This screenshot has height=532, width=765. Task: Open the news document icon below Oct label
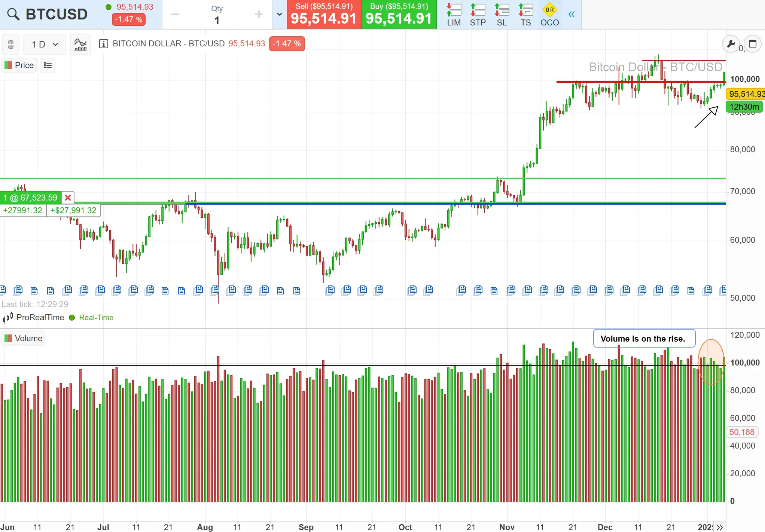point(412,290)
